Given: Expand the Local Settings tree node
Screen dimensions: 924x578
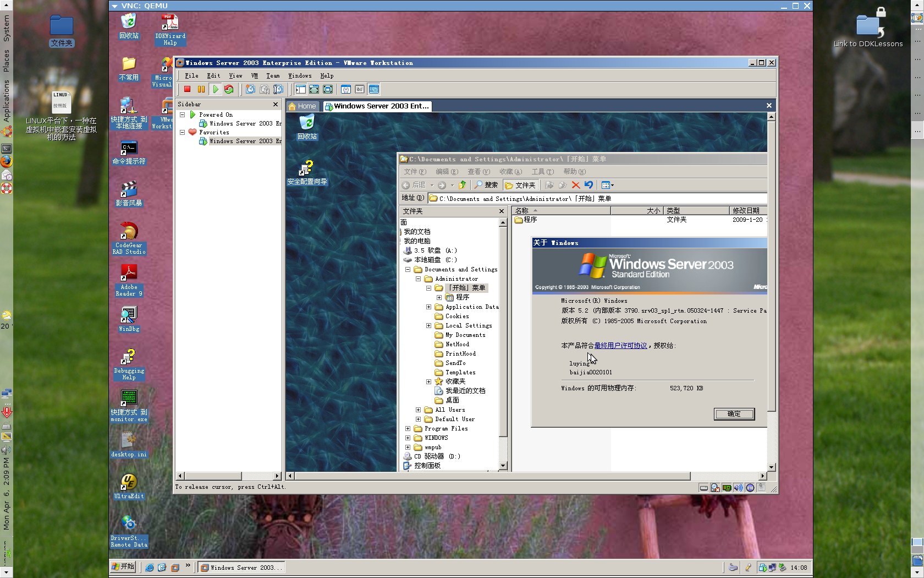Looking at the screenshot, I should coord(428,325).
